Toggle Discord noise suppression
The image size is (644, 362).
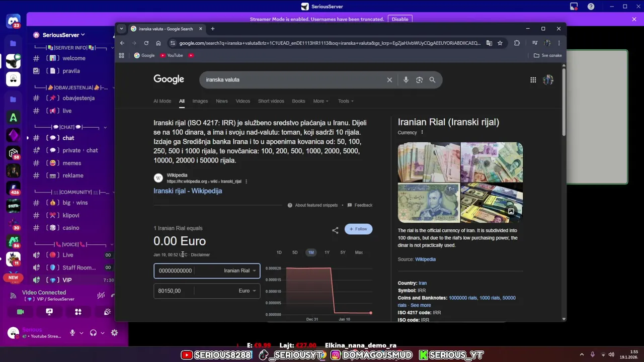coord(101,296)
